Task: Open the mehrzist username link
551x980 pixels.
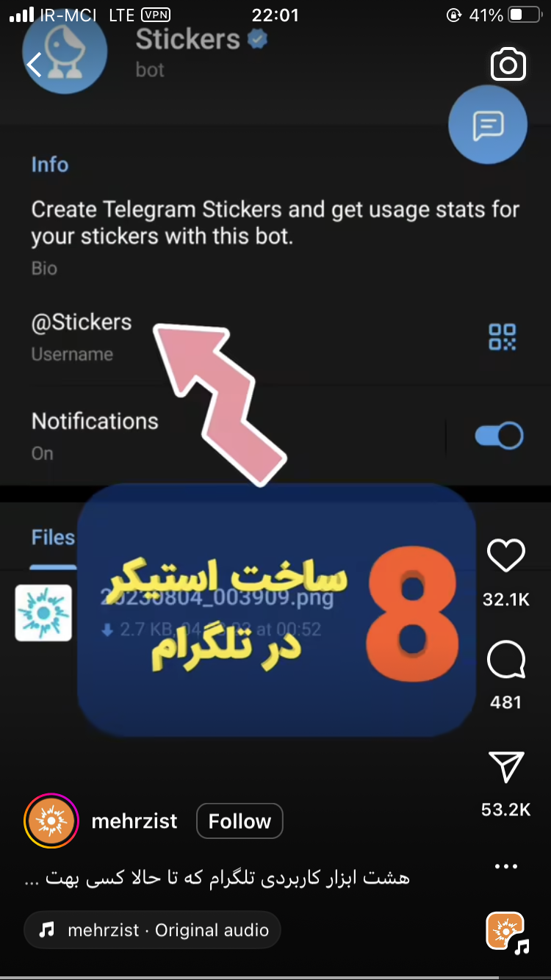Action: pos(134,821)
